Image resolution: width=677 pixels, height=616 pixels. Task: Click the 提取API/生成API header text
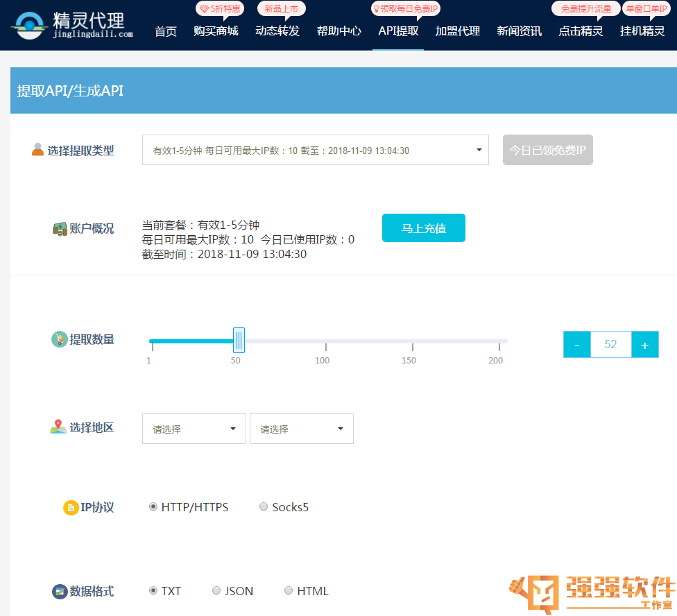click(70, 91)
